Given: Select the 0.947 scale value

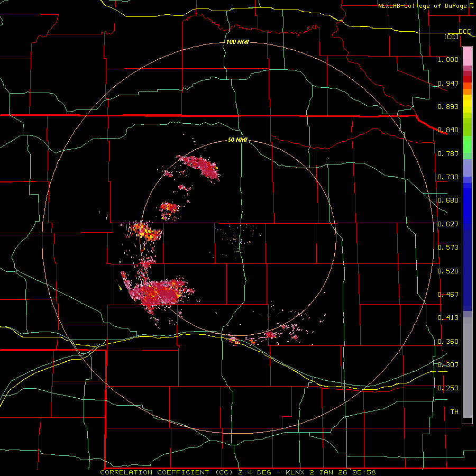Looking at the screenshot, I should point(448,83).
